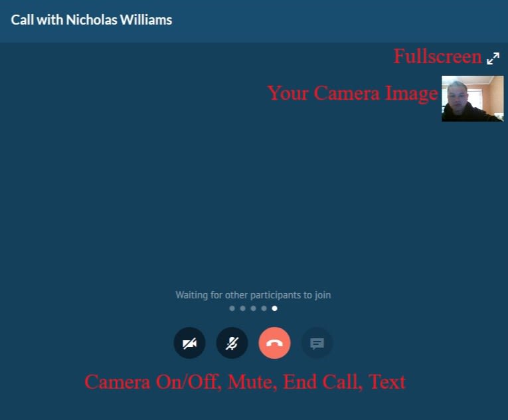
Task: Click your camera preview thumbnail
Action: click(x=473, y=98)
